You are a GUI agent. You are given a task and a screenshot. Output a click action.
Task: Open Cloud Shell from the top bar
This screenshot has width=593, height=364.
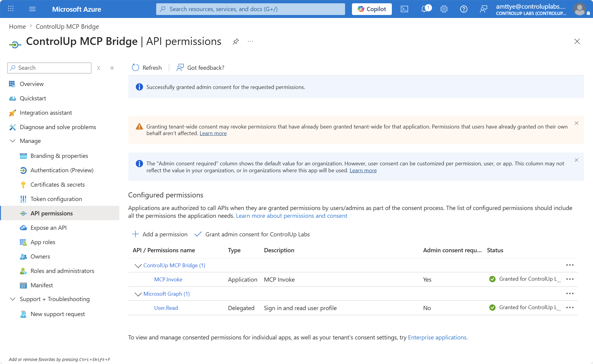pos(404,9)
